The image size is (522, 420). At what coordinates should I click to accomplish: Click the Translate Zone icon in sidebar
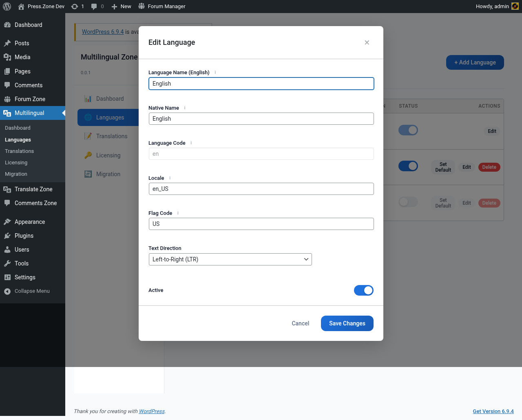click(x=7, y=189)
